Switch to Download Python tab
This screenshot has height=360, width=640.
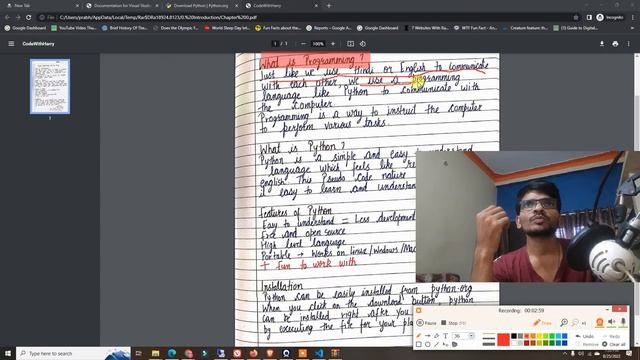pyautogui.click(x=202, y=6)
